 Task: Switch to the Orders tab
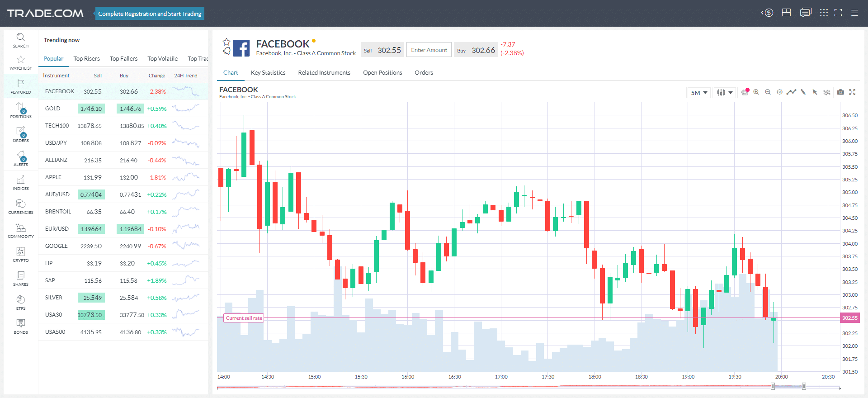point(424,73)
